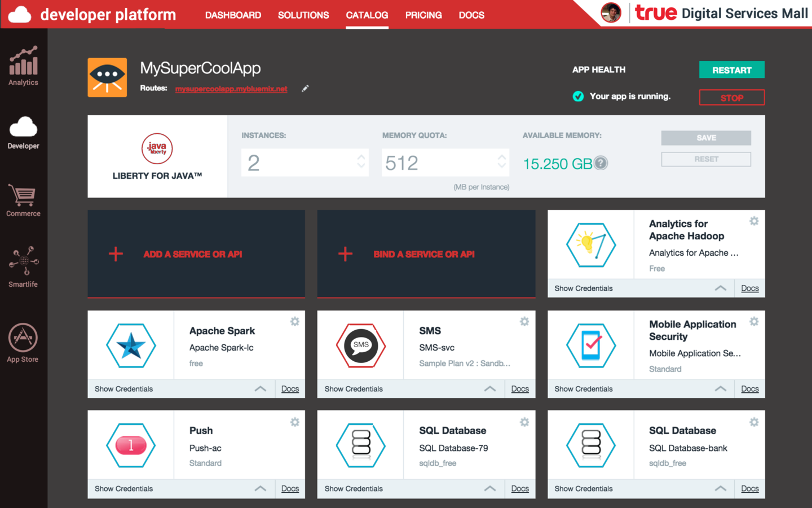Click the 15.250 GB available memory value
This screenshot has width=812, height=508.
[x=558, y=164]
